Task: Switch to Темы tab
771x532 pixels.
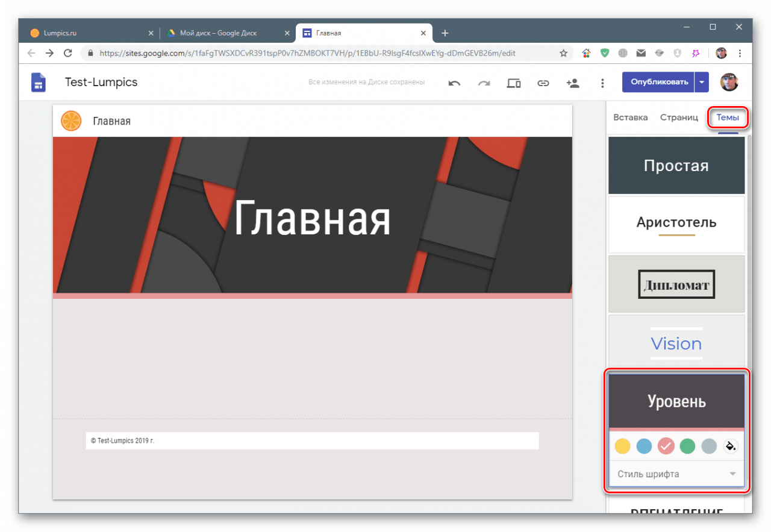Action: [728, 117]
